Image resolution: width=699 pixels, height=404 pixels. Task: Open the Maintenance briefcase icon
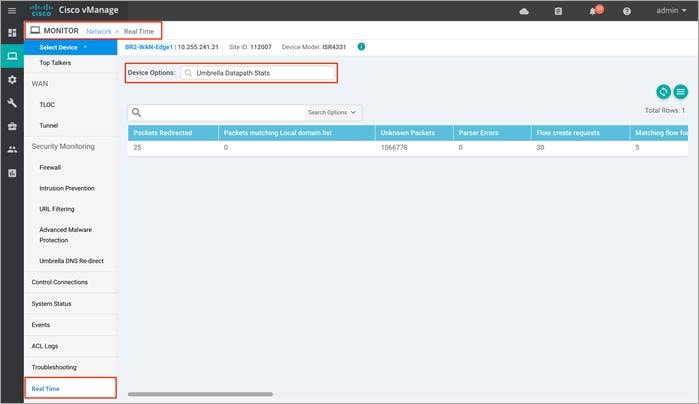pyautogui.click(x=12, y=127)
